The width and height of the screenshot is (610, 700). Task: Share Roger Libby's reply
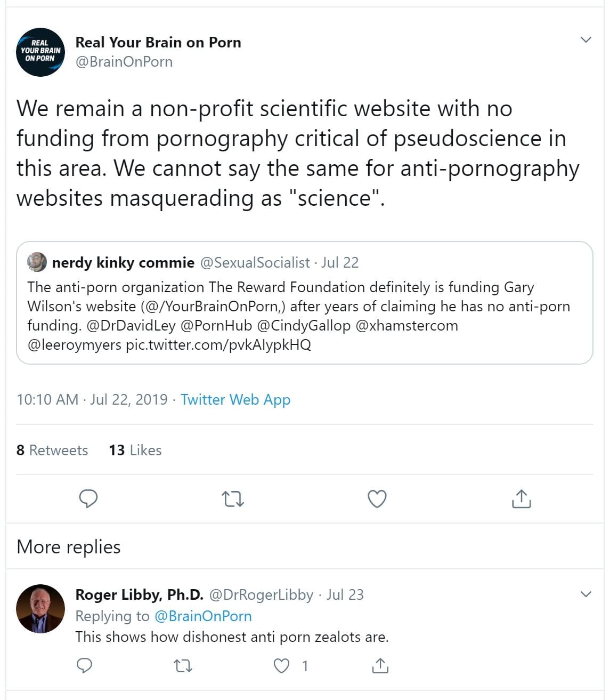[380, 665]
